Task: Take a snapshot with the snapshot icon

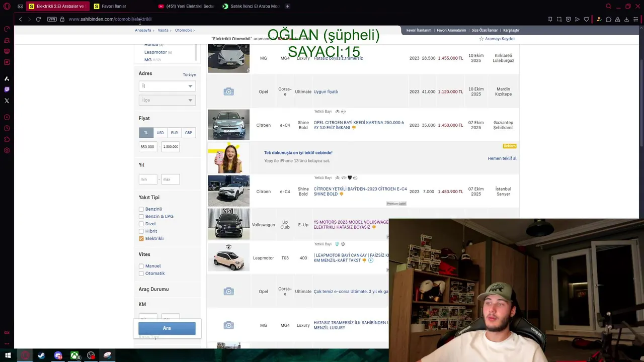Action: 559,19
